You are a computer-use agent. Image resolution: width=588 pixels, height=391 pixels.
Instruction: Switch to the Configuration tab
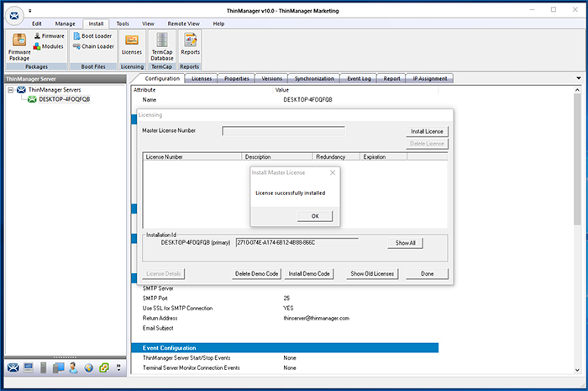[162, 78]
